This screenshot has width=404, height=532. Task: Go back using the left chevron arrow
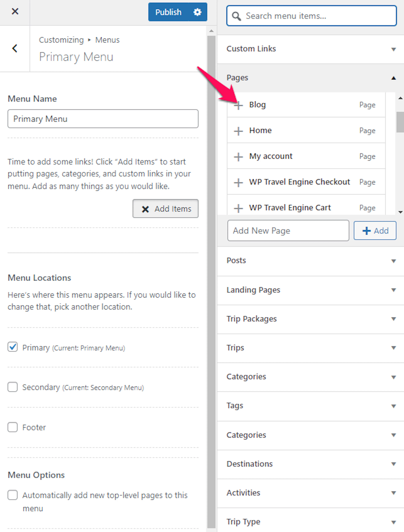[15, 48]
